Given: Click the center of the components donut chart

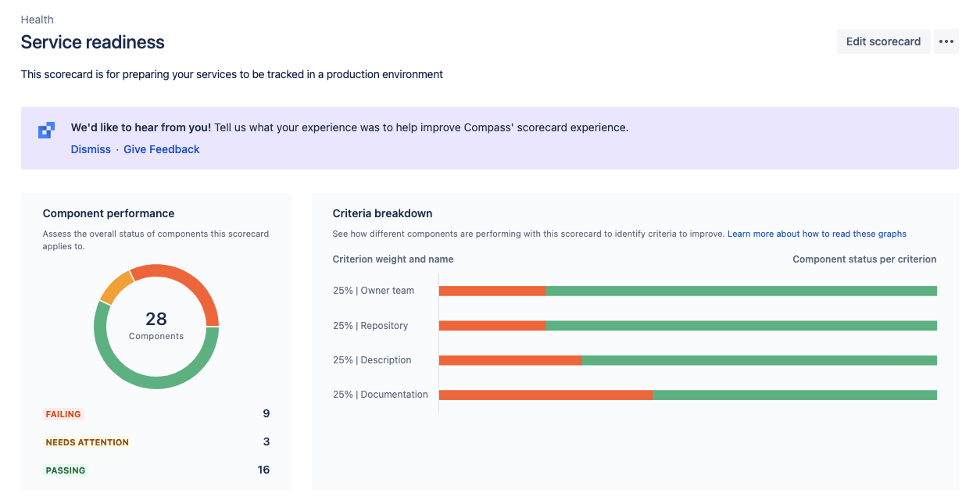Looking at the screenshot, I should tap(156, 327).
